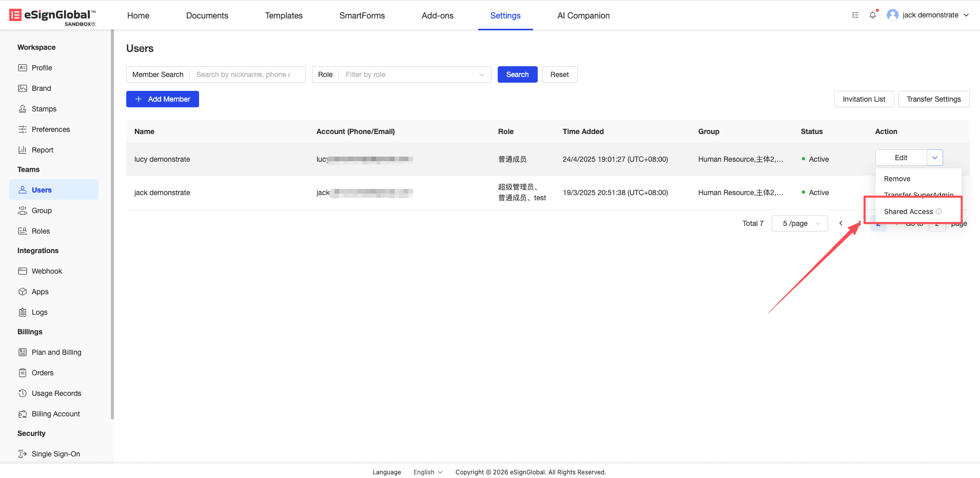Expand the Edit dropdown arrow for lucy
Screen dimensions: 980x478
coord(935,158)
